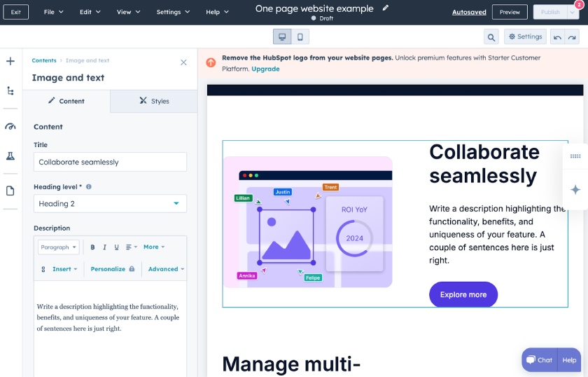
Task: Click the add module plus icon
Action: click(x=10, y=61)
